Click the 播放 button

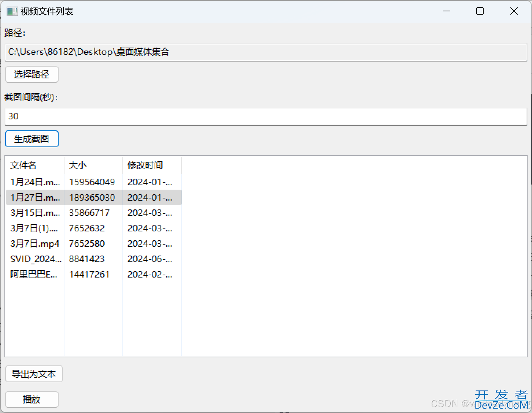click(32, 399)
